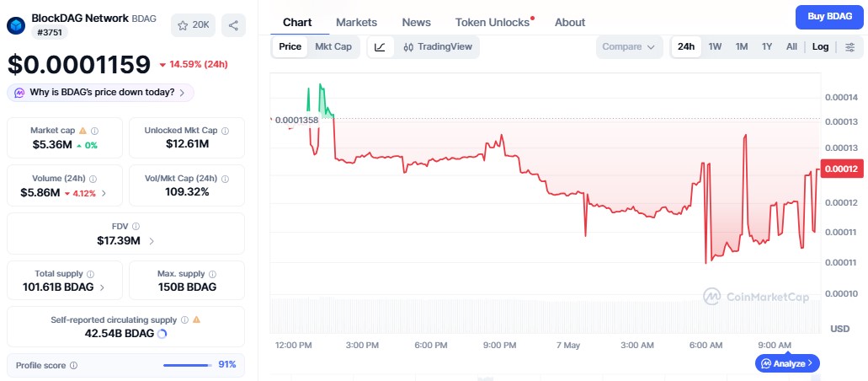The height and width of the screenshot is (381, 868).
Task: Open Vol/Mkt Cap (24h) info icon
Action: [x=226, y=179]
